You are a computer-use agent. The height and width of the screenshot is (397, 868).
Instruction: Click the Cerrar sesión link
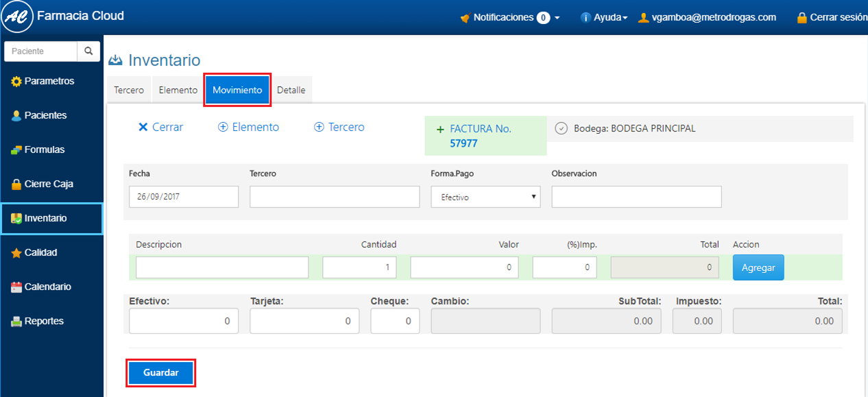[831, 18]
